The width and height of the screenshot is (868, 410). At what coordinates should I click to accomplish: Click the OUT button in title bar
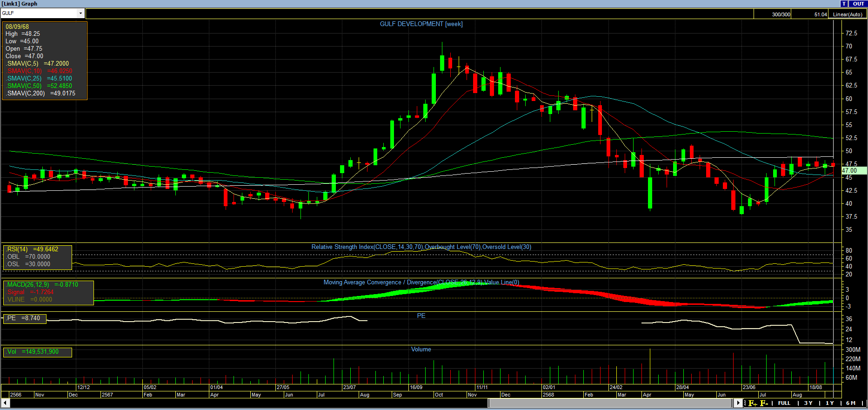[x=858, y=4]
